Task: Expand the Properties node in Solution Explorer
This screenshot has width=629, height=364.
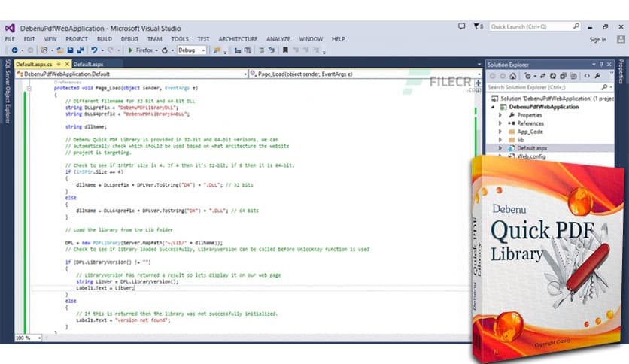Action: click(500, 115)
